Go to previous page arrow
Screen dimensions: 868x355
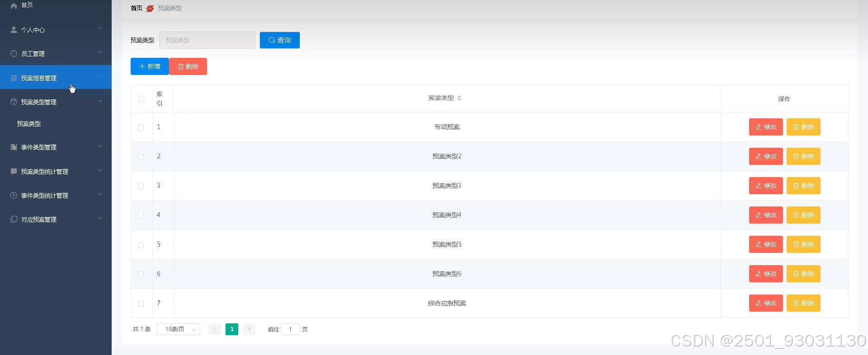[215, 329]
